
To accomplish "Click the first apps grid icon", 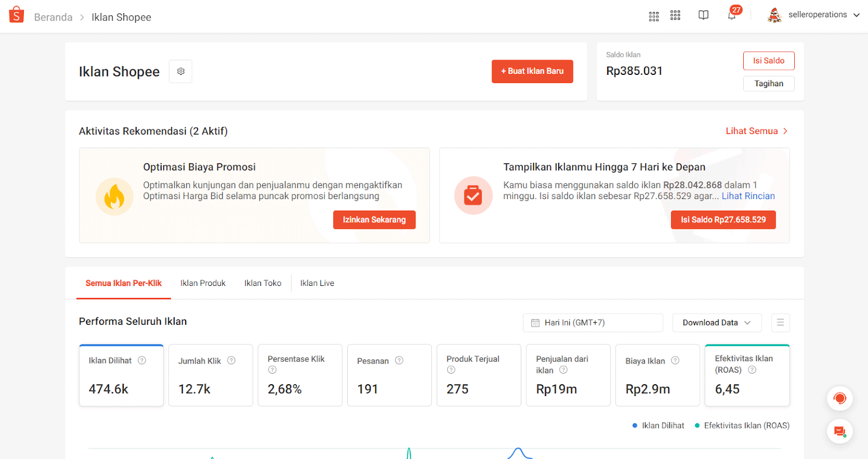I will pos(654,16).
